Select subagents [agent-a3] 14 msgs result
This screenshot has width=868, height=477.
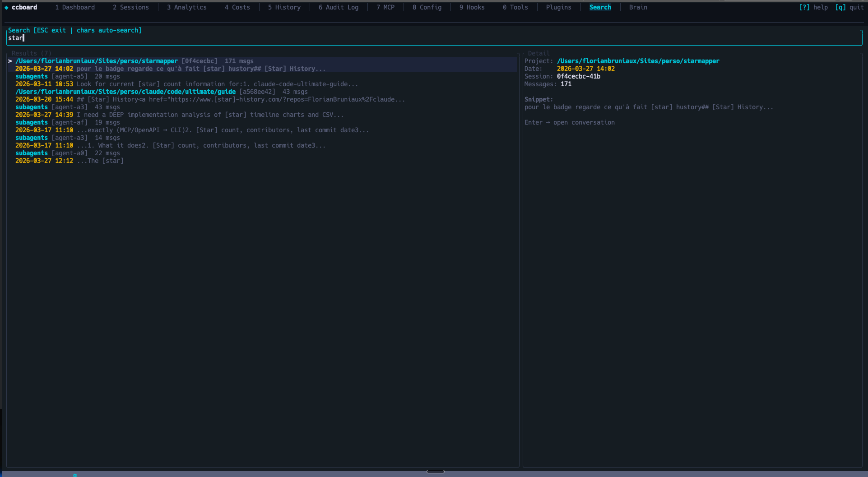click(x=68, y=138)
